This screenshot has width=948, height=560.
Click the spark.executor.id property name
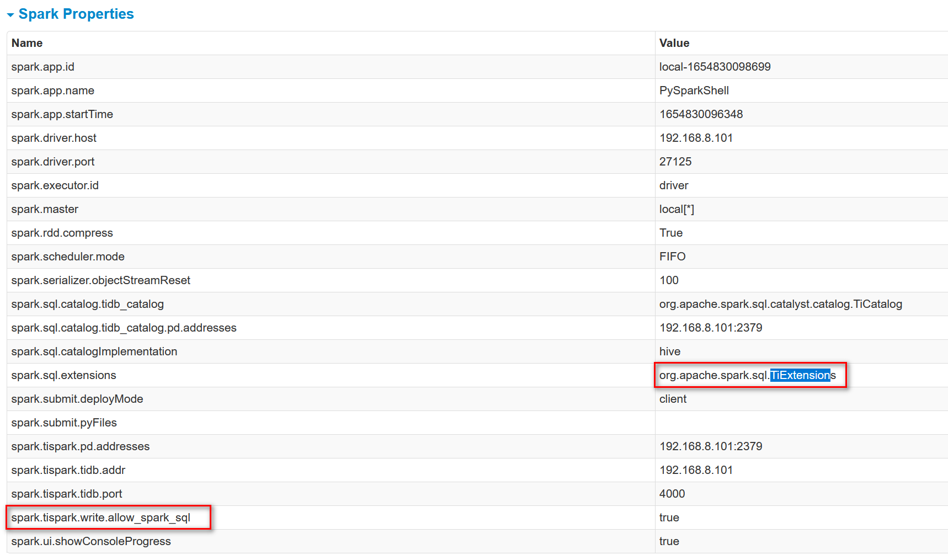pyautogui.click(x=55, y=185)
